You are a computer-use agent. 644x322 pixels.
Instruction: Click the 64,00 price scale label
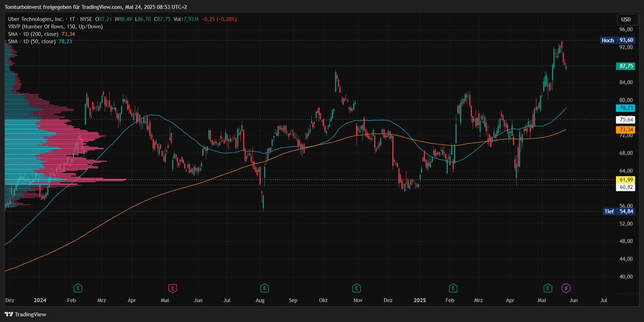click(626, 171)
